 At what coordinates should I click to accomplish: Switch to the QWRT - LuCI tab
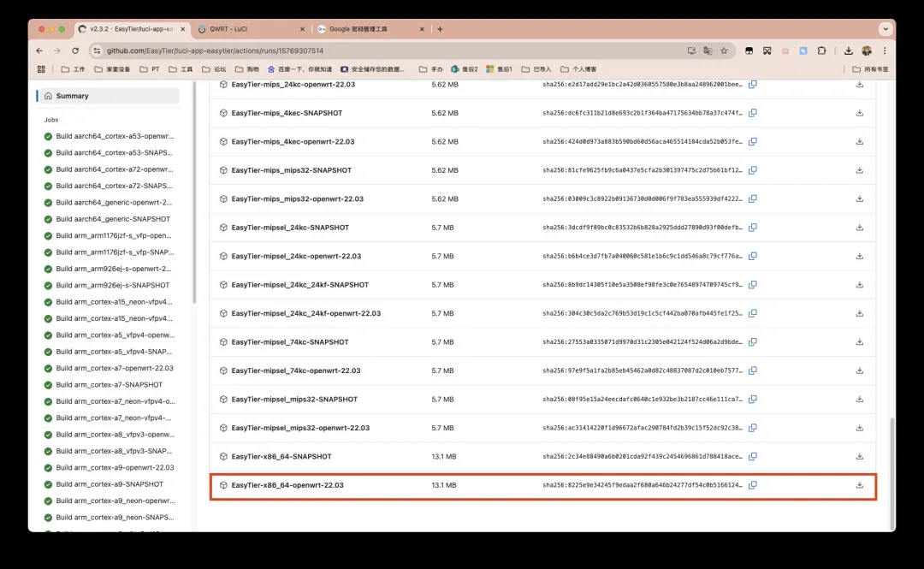pyautogui.click(x=251, y=29)
